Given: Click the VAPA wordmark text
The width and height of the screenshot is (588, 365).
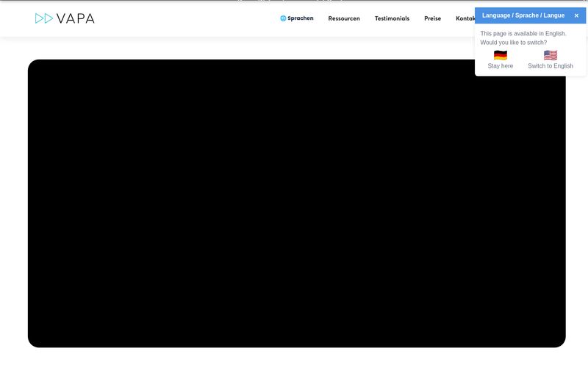Looking at the screenshot, I should (76, 18).
